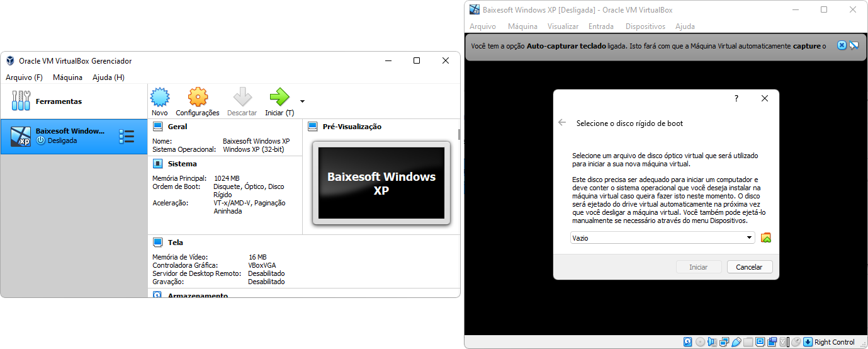This screenshot has width=868, height=349.
Task: Select the Ferramentas tools entry
Action: [74, 101]
